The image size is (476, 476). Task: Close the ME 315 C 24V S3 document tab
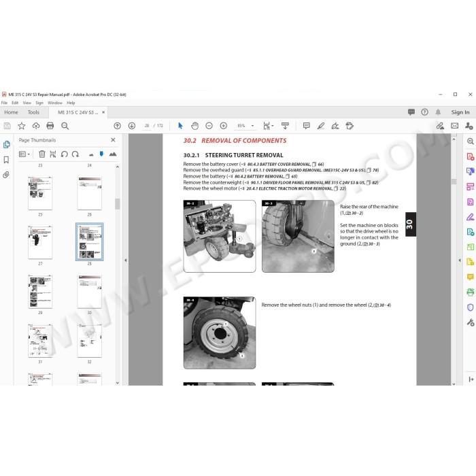pyautogui.click(x=103, y=112)
